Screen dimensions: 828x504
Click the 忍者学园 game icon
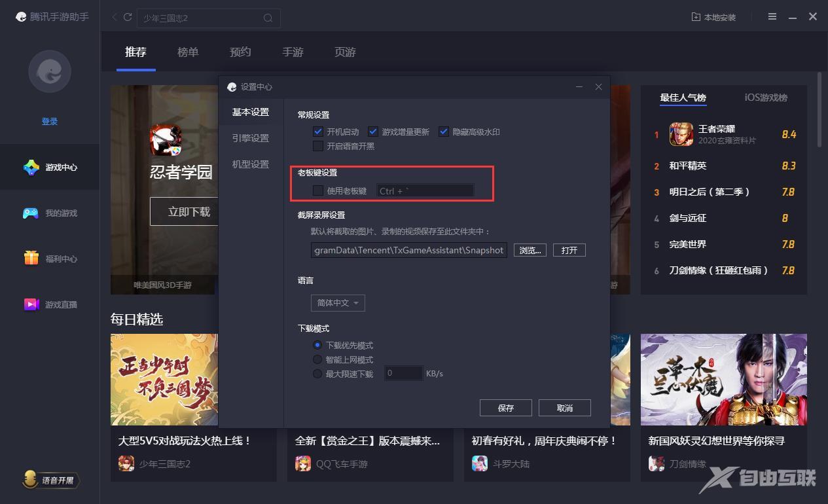(x=166, y=140)
